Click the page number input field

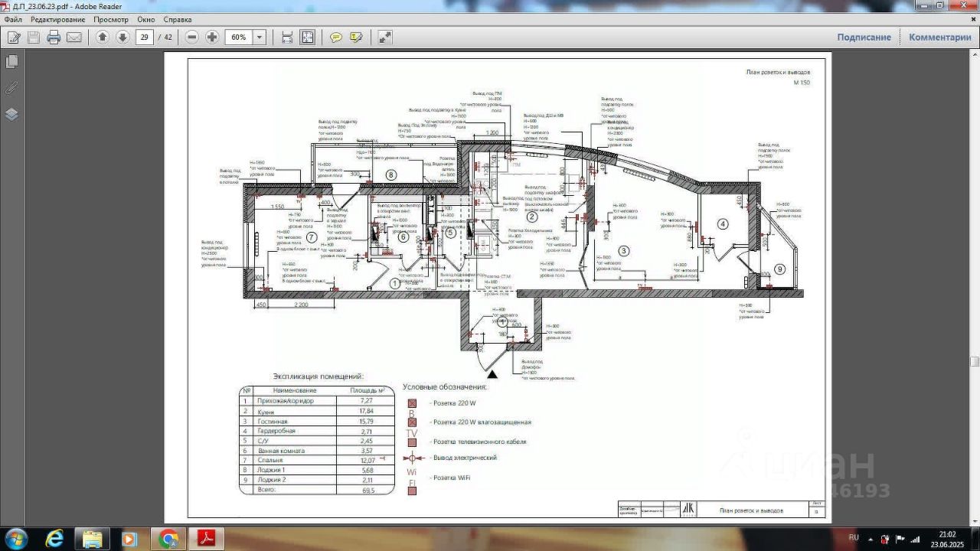[145, 37]
